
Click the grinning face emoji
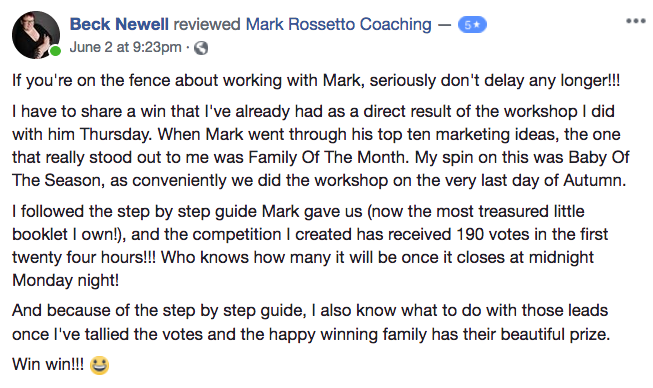100,365
